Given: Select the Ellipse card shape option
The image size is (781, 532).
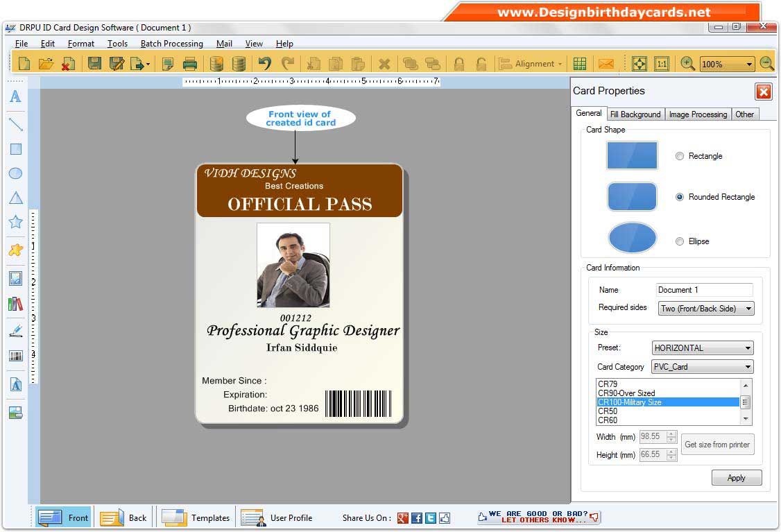Looking at the screenshot, I should coord(680,241).
